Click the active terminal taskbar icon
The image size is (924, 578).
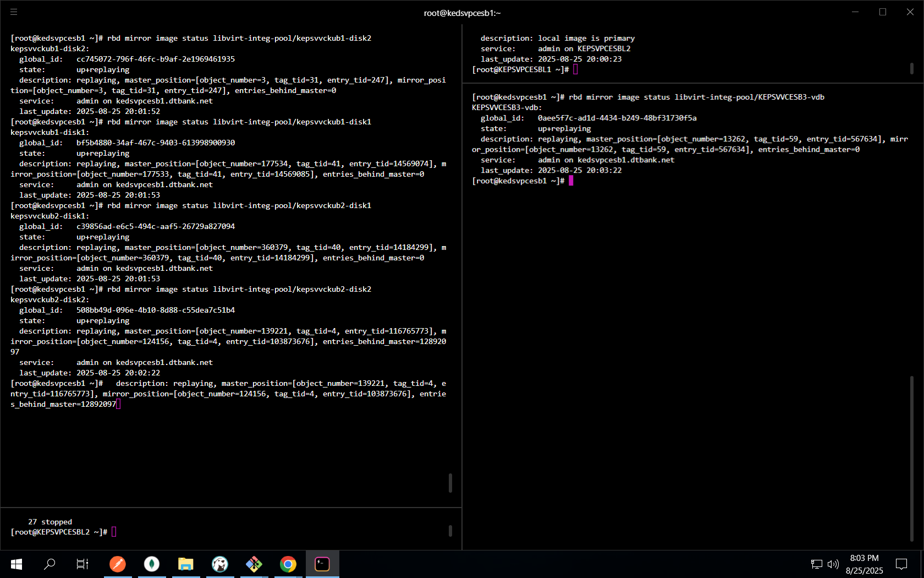coord(322,564)
